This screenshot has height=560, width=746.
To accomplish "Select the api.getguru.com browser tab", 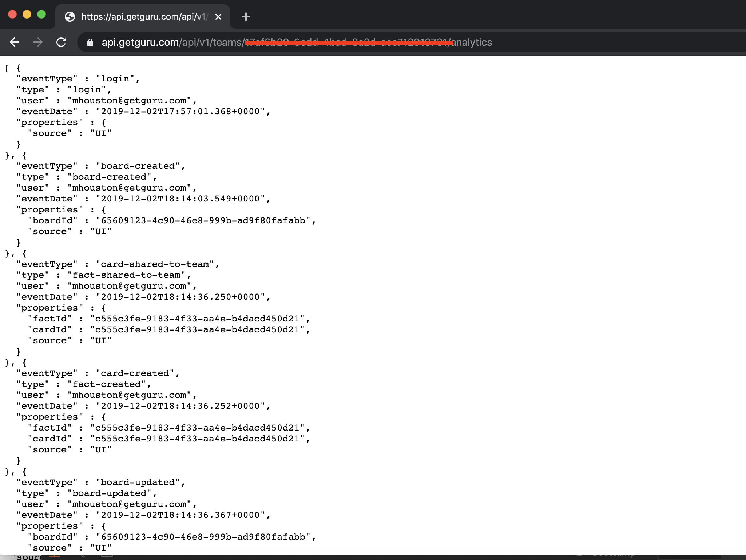I will coord(143,17).
